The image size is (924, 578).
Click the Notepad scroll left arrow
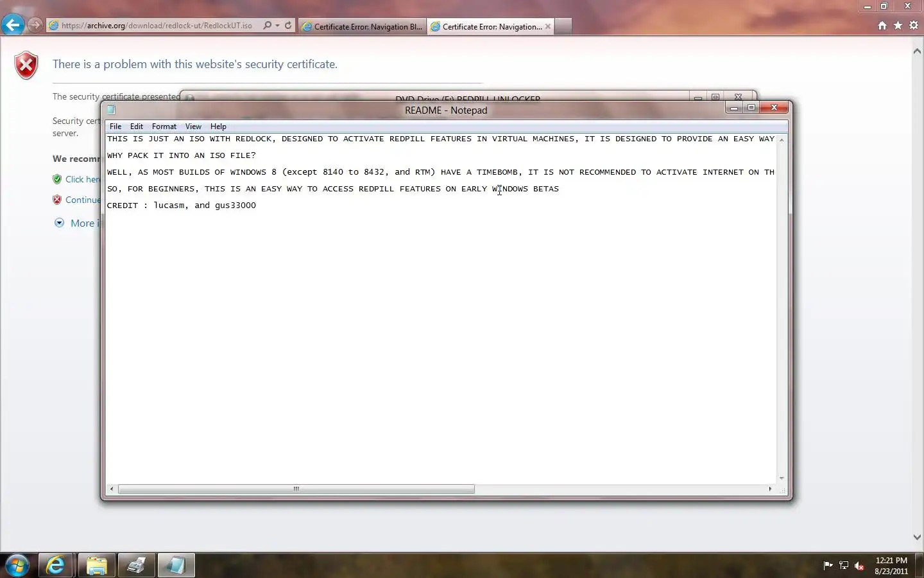(112, 489)
